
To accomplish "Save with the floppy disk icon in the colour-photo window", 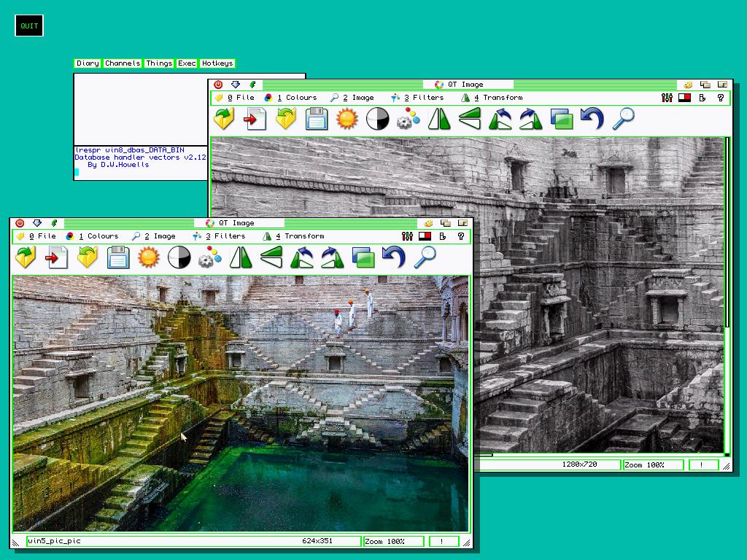I will point(118,257).
